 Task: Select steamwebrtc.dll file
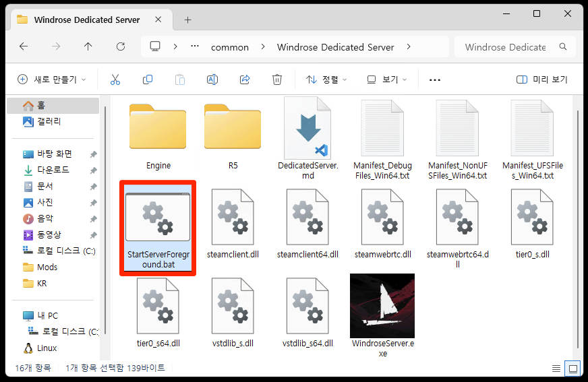(x=382, y=224)
